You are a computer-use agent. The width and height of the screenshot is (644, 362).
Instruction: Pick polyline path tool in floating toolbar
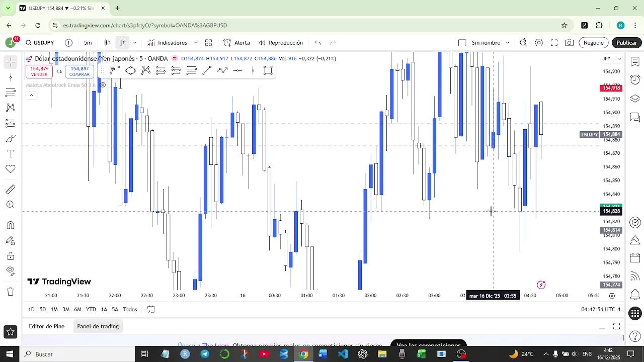222,70
